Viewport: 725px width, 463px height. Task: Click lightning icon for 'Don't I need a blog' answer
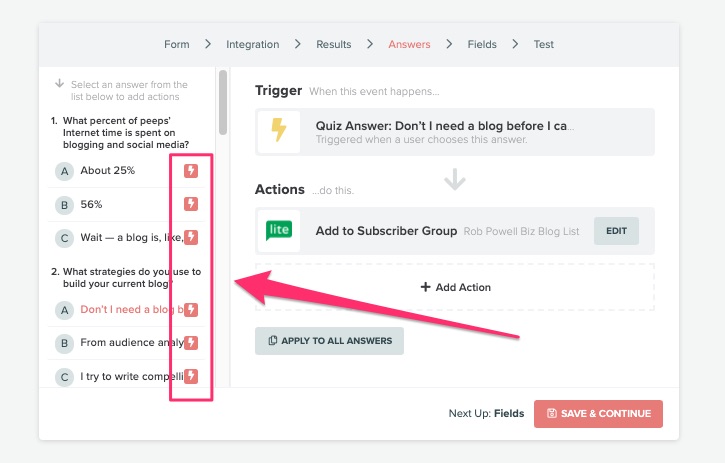(191, 310)
